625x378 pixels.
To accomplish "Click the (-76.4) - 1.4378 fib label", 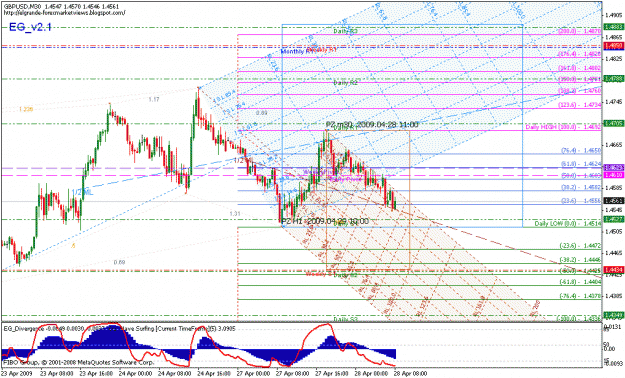I will (x=580, y=296).
